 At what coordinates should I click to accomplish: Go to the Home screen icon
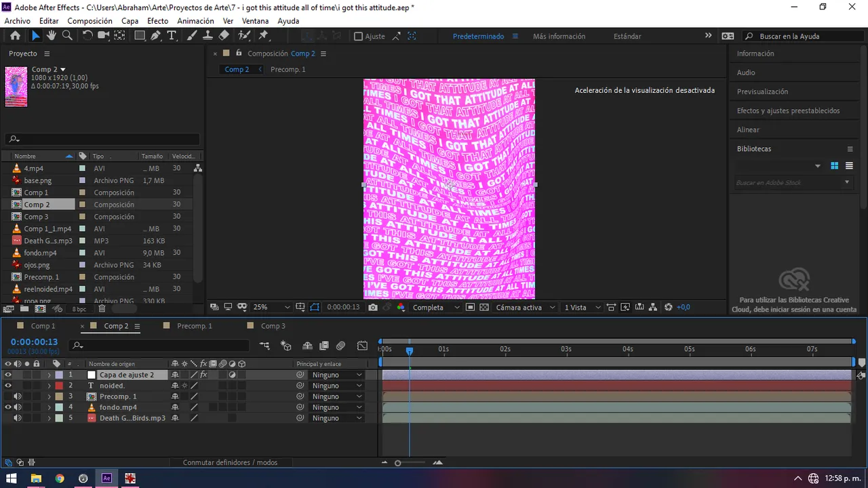point(15,36)
